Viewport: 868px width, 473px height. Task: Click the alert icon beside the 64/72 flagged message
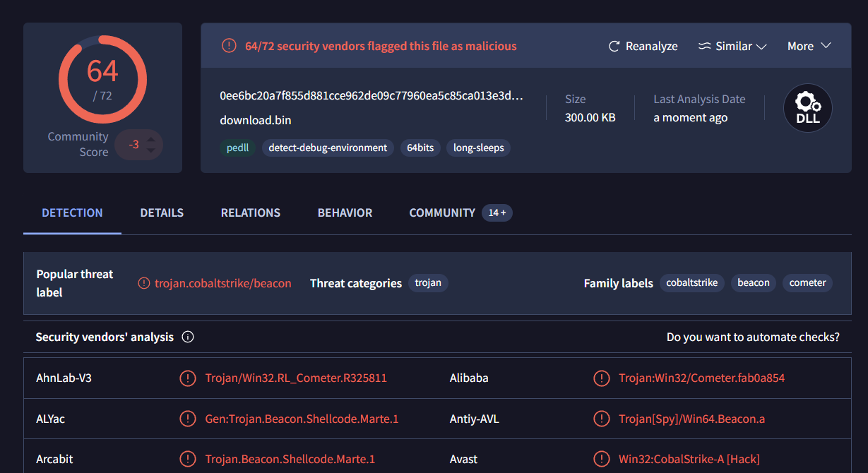pyautogui.click(x=229, y=46)
